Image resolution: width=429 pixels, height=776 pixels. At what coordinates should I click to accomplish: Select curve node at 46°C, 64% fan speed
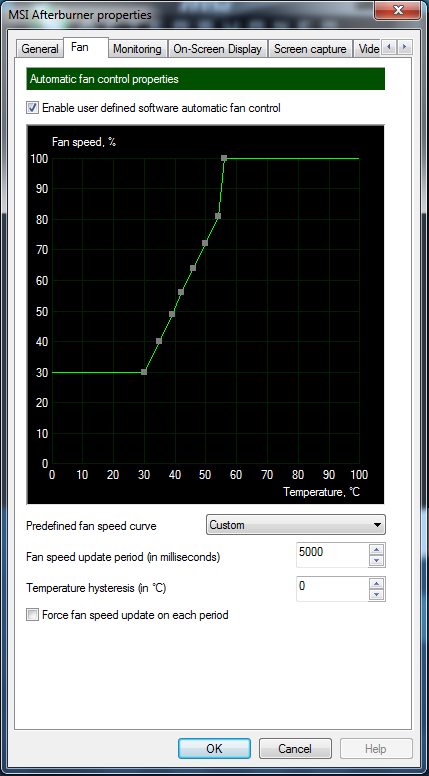(x=193, y=268)
